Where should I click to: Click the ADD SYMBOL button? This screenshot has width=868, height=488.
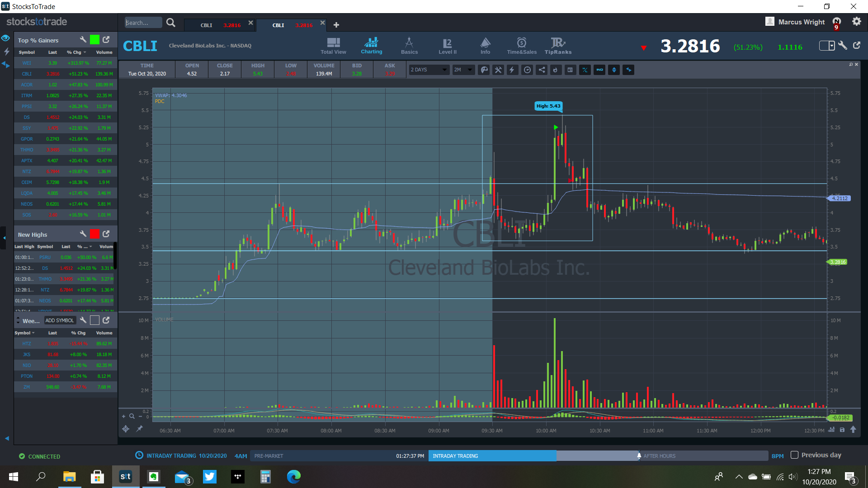(59, 321)
